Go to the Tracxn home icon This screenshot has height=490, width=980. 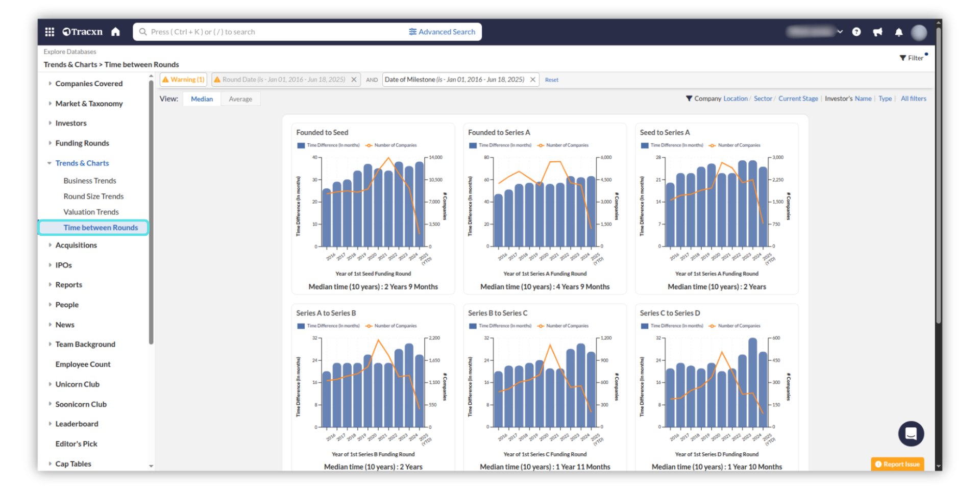click(x=115, y=32)
